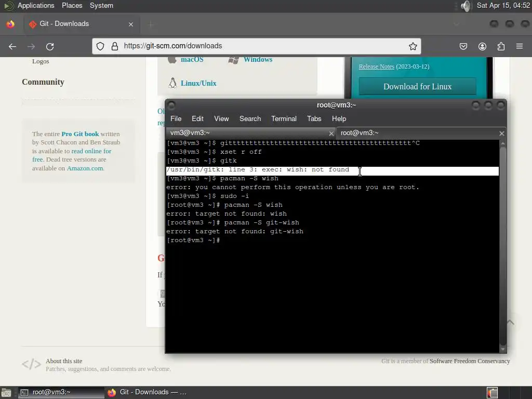The height and width of the screenshot is (399, 532).
Task: Bookmark this page with the star
Action: (413, 46)
